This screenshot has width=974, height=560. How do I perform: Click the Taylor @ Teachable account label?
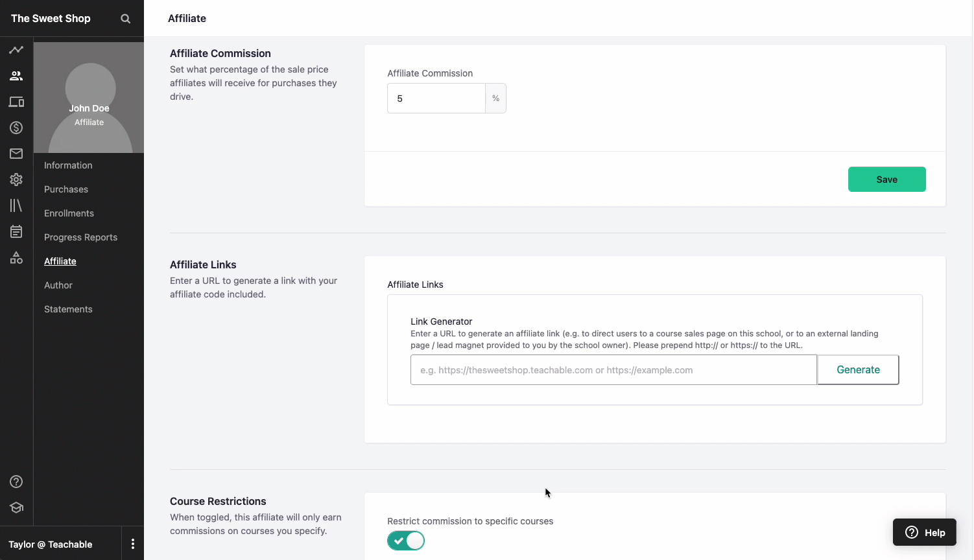(51, 544)
